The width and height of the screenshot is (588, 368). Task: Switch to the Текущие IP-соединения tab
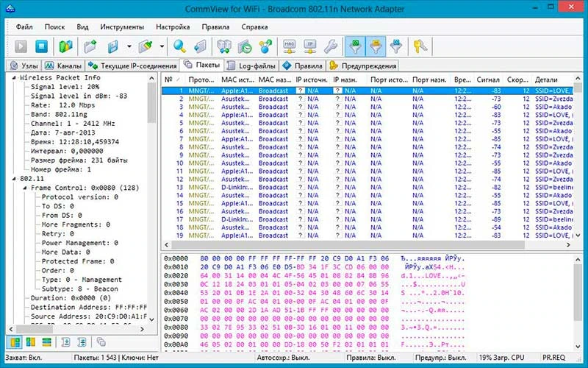pos(132,66)
